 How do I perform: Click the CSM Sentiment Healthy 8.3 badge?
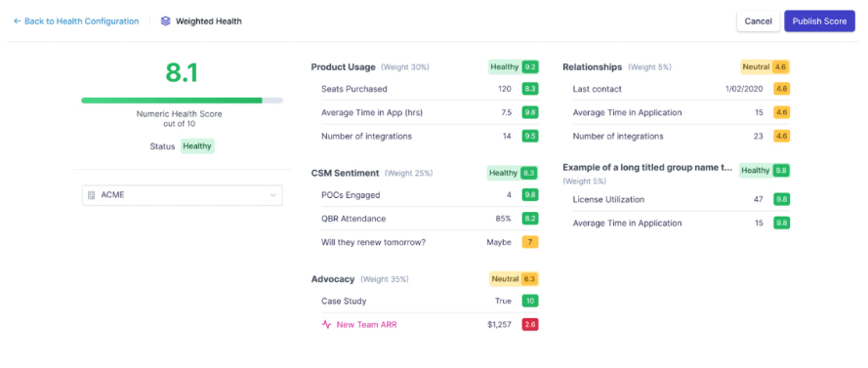[x=513, y=173]
